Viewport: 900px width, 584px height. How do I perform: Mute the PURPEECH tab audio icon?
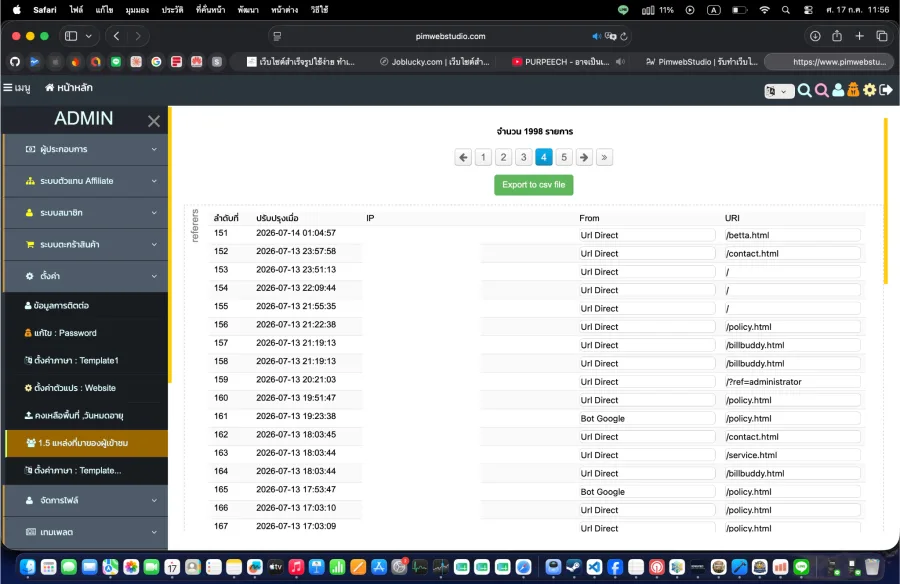tap(620, 61)
